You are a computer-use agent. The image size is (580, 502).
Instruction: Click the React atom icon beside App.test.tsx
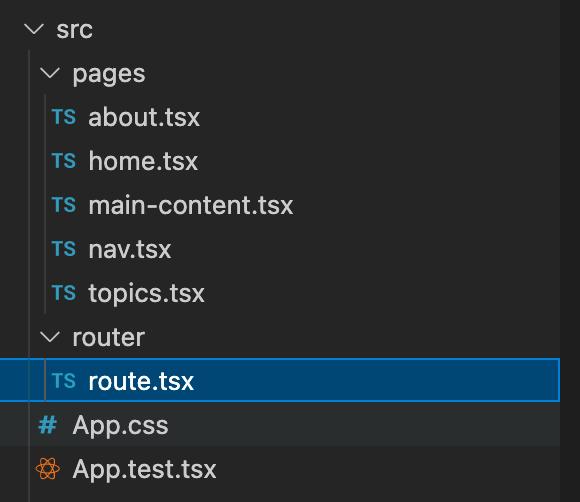48,468
